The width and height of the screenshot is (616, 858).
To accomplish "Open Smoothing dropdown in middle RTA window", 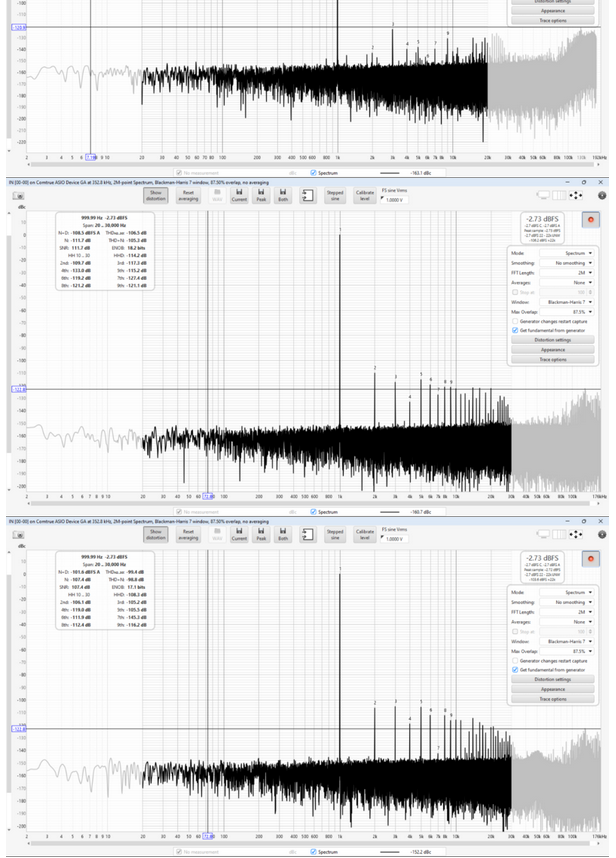I will coord(567,263).
